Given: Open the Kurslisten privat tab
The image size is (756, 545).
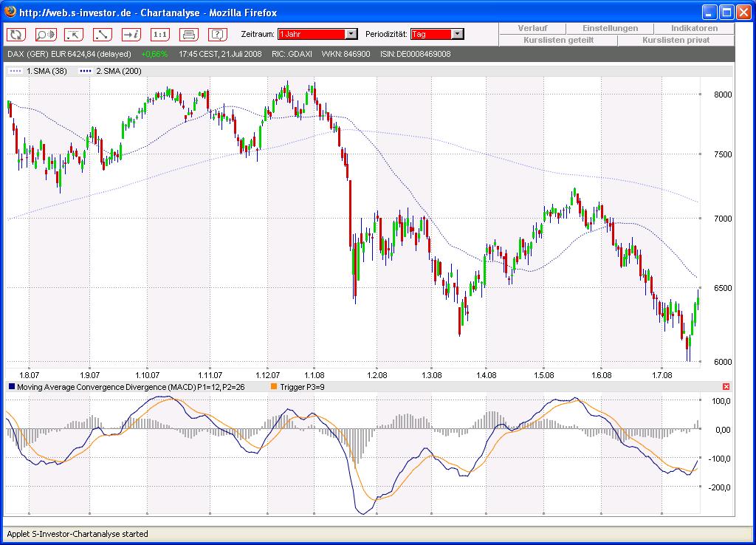Looking at the screenshot, I should coord(676,40).
